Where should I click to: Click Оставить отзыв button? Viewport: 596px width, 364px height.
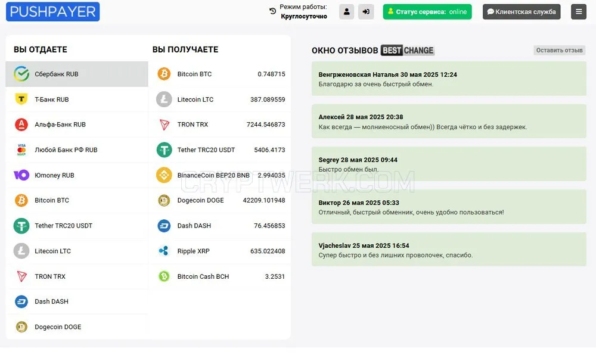click(x=559, y=50)
